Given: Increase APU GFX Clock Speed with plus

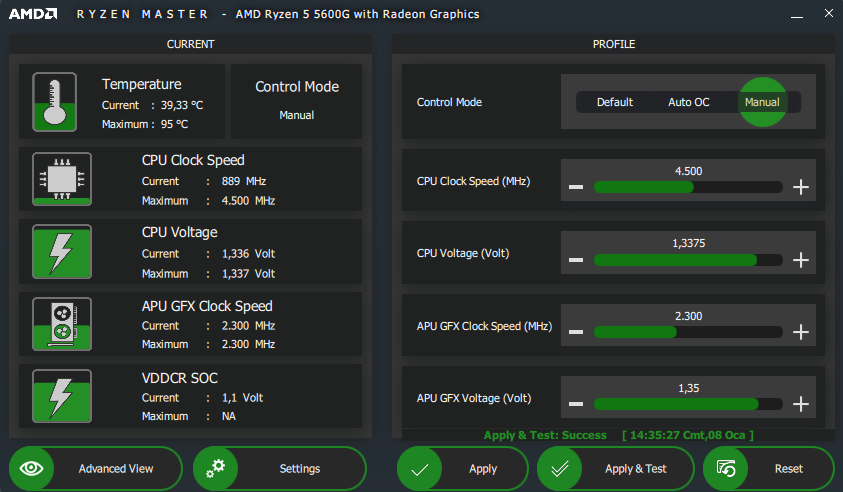Looking at the screenshot, I should tap(800, 332).
